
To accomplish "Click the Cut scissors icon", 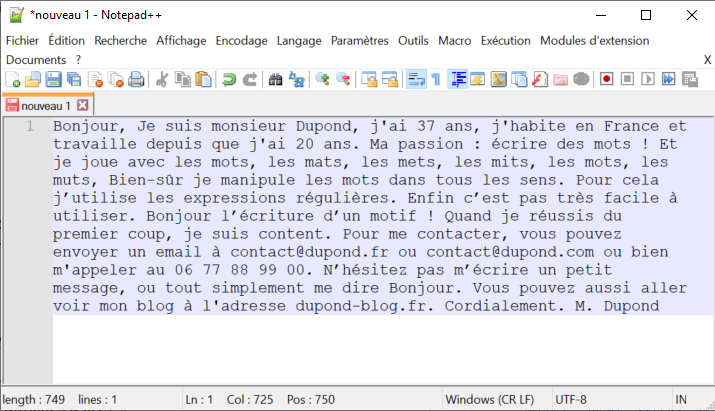I will pos(163,79).
